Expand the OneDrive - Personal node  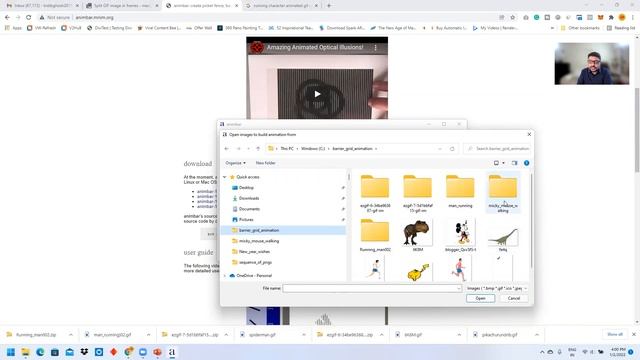pyautogui.click(x=224, y=276)
